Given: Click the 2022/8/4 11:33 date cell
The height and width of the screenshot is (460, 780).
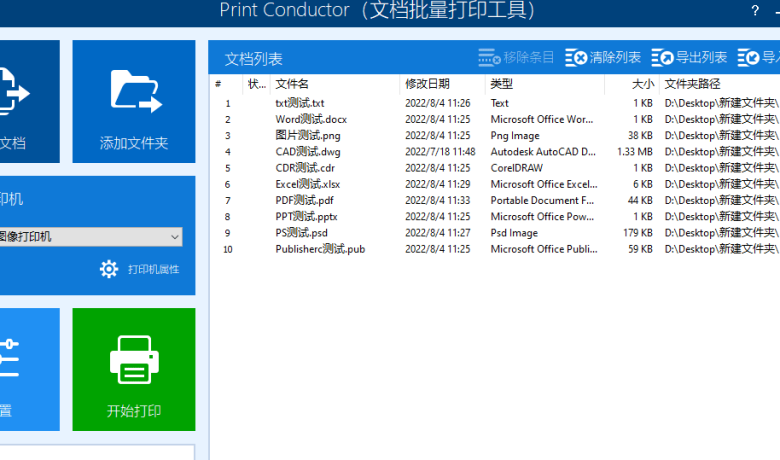Looking at the screenshot, I should 438,200.
